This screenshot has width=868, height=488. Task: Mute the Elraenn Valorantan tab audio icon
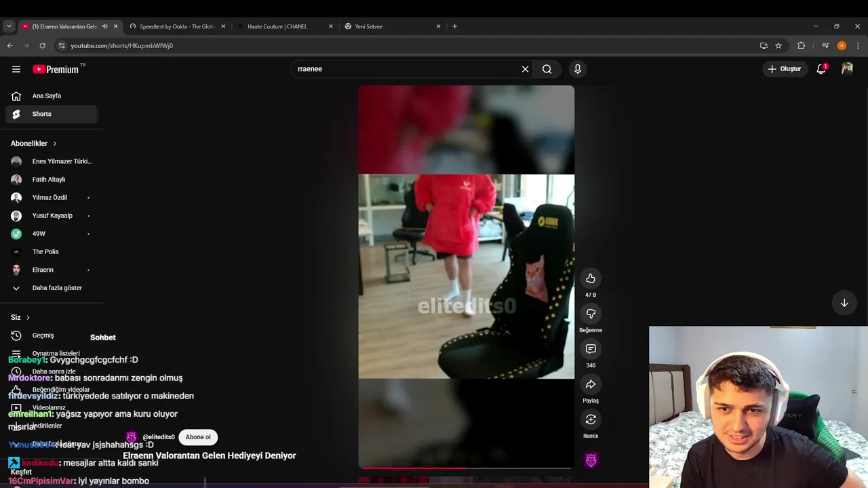(104, 26)
